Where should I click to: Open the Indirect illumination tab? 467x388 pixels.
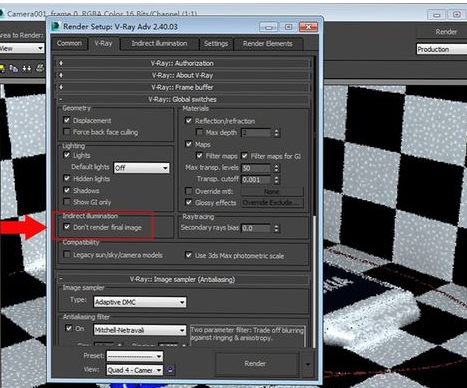159,43
